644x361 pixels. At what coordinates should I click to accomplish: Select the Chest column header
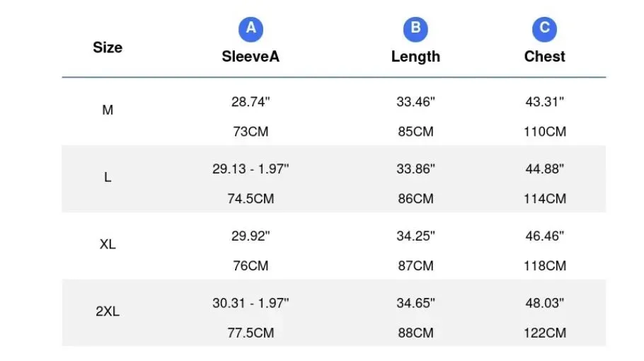click(544, 56)
